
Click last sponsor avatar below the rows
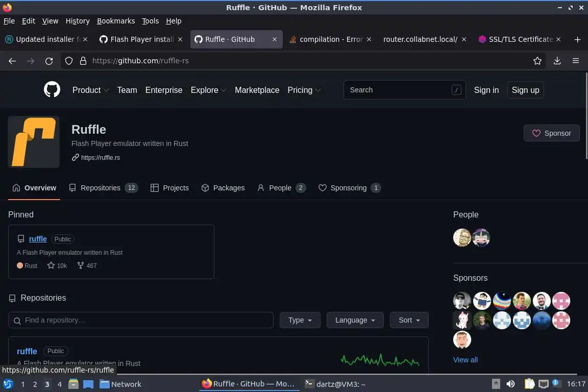pyautogui.click(x=462, y=340)
